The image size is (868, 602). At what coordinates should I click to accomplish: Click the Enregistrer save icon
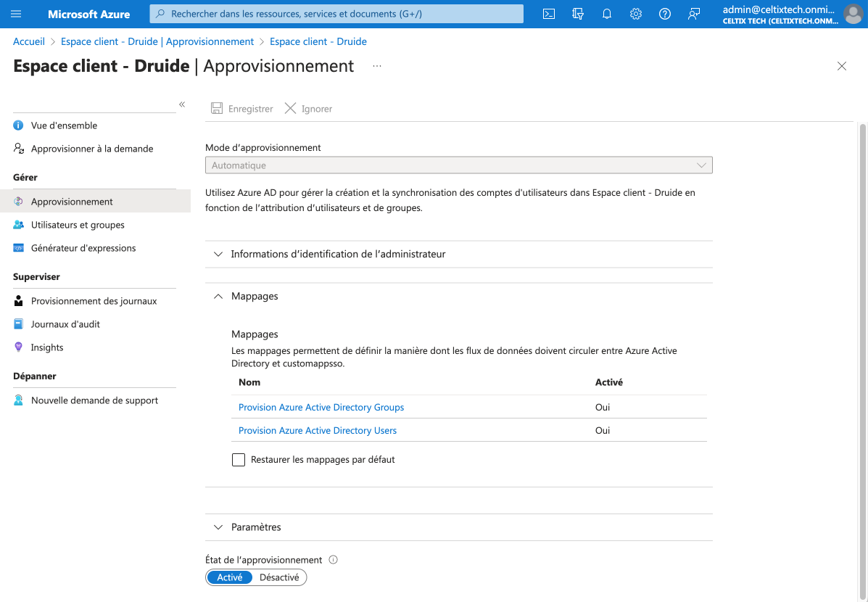(216, 109)
